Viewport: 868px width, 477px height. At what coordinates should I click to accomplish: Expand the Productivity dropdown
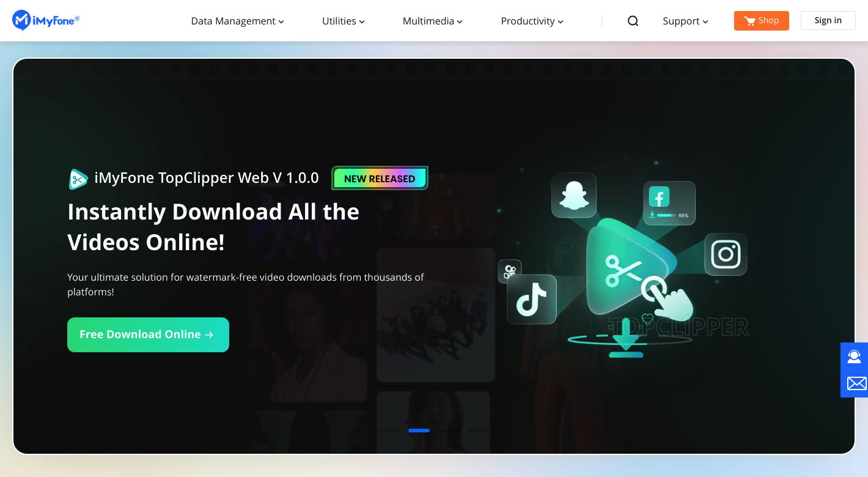pyautogui.click(x=532, y=21)
